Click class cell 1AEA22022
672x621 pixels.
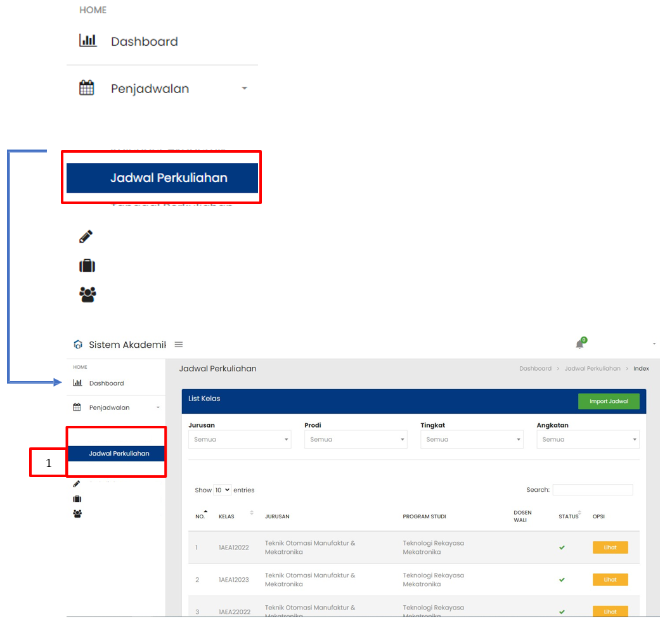(x=235, y=611)
